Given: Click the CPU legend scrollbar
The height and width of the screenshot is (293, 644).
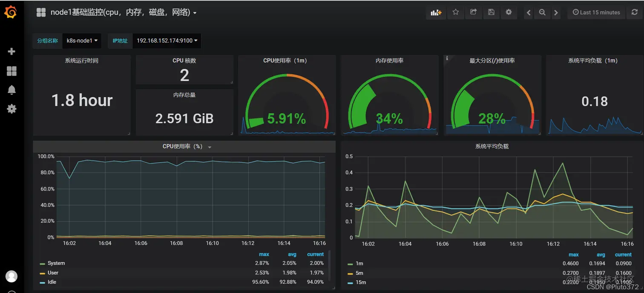Looking at the screenshot, I should [x=329, y=266].
